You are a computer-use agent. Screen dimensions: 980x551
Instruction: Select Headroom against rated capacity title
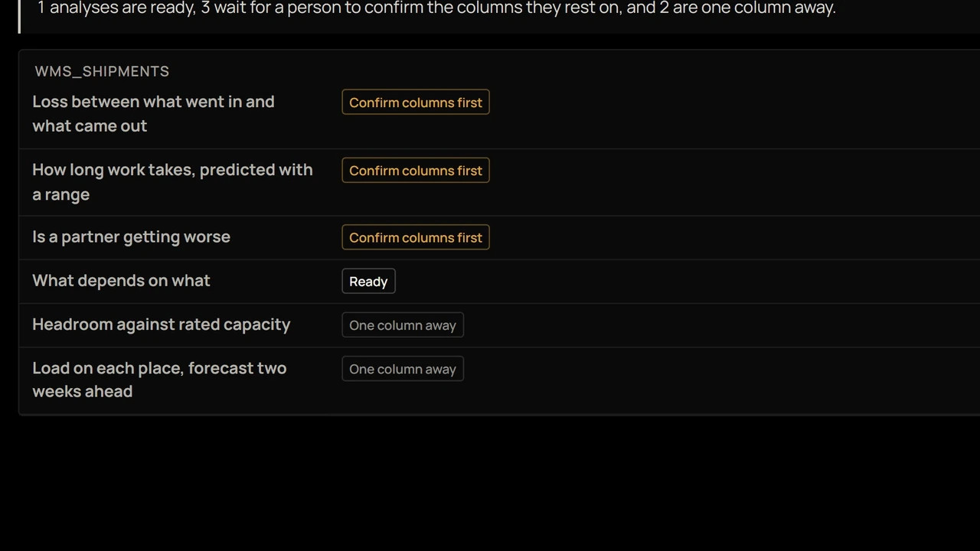[161, 324]
